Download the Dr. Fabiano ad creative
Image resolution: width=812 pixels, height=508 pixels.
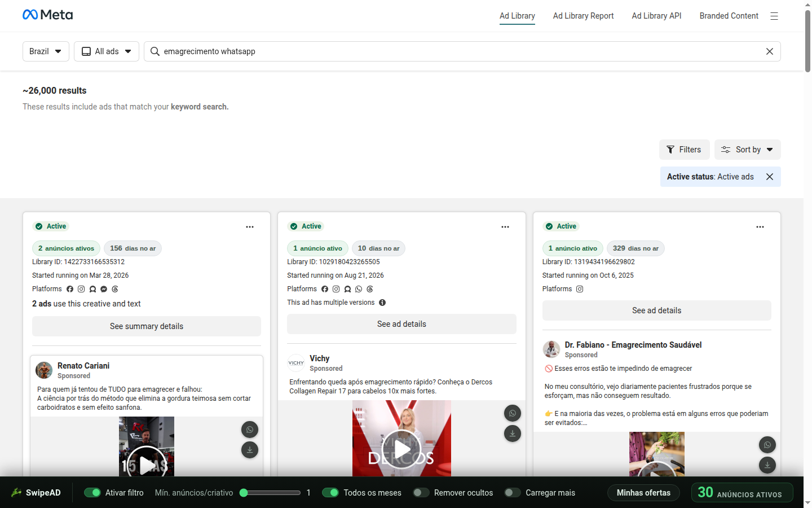coord(767,465)
